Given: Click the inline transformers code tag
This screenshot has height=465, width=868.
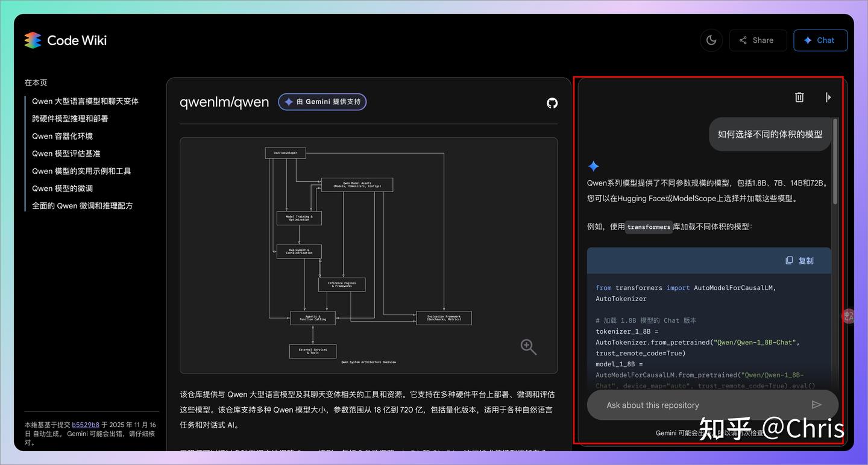Looking at the screenshot, I should (649, 227).
